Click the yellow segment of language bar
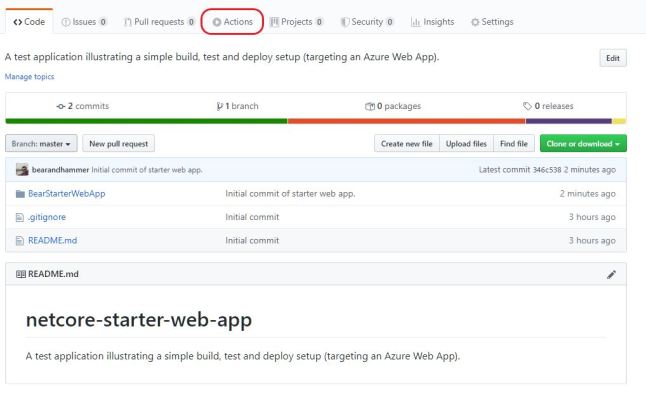Viewport: 646px width, 393px height. (619, 121)
